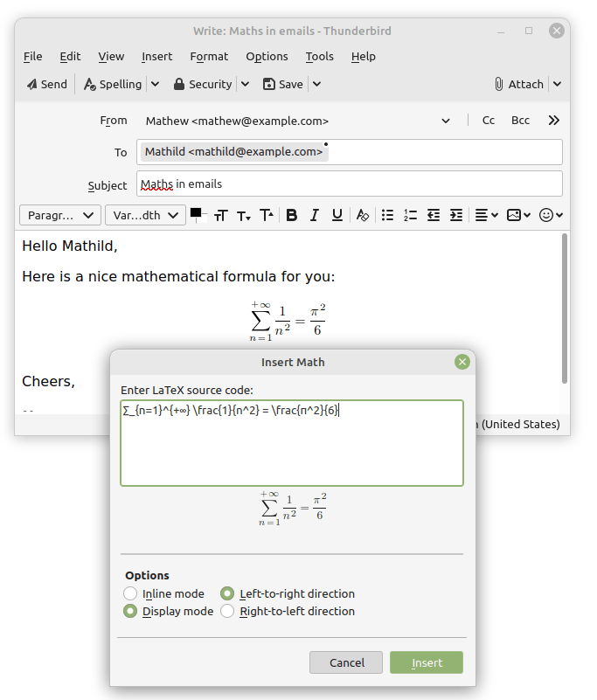Apply underline formatting
Screen dimensions: 597x700
point(337,215)
